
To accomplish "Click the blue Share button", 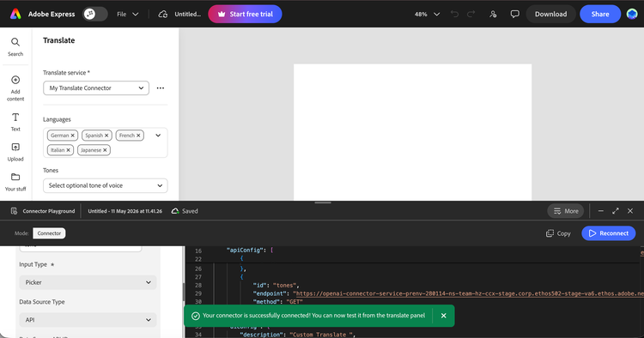I will click(x=600, y=14).
